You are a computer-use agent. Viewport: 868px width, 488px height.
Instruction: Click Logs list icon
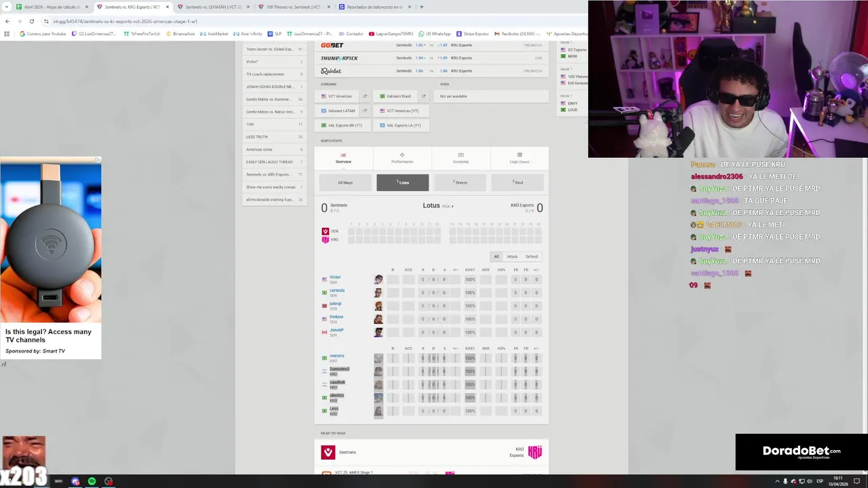point(519,155)
